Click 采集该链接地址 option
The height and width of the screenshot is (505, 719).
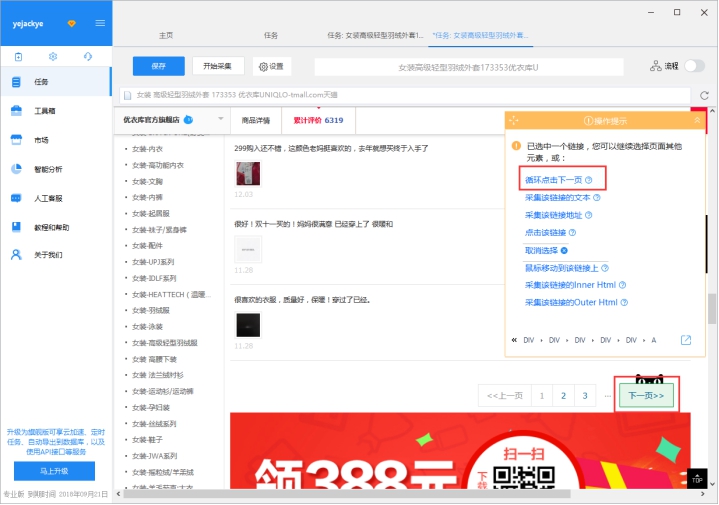click(x=553, y=215)
